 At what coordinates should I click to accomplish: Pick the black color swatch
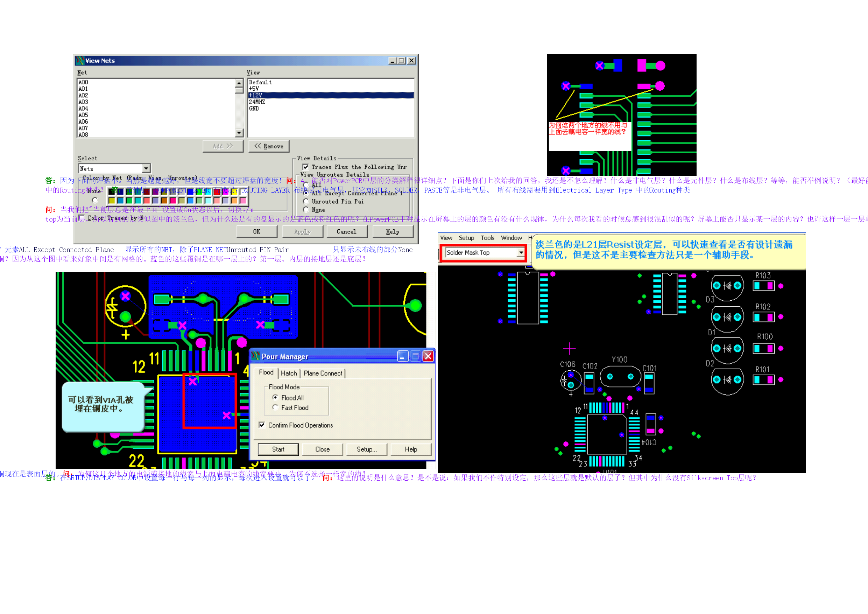pyautogui.click(x=112, y=192)
